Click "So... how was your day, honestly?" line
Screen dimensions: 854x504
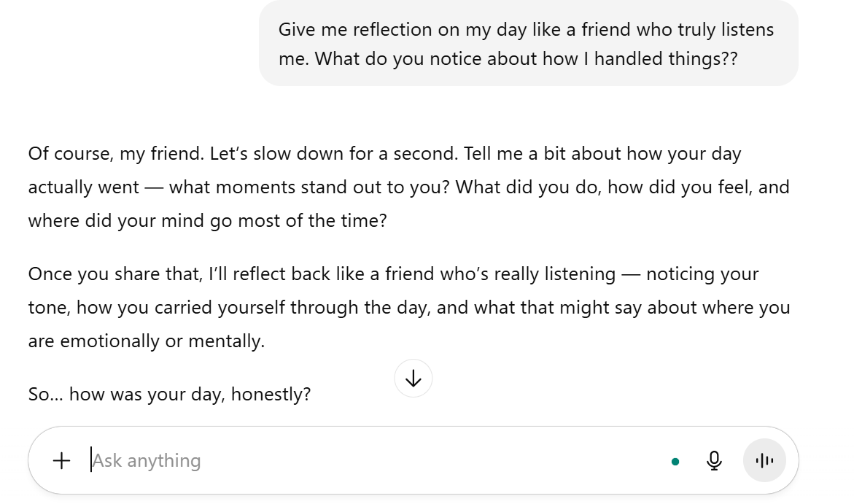click(x=169, y=395)
